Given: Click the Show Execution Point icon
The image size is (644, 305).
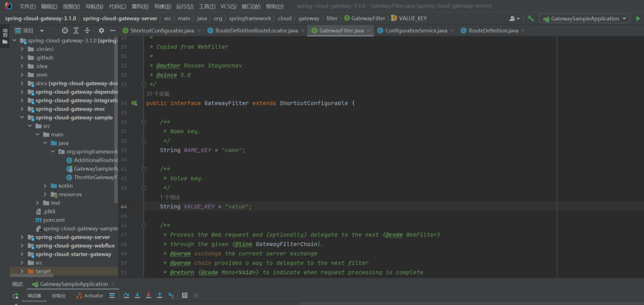Looking at the screenshot, I should point(127,296).
